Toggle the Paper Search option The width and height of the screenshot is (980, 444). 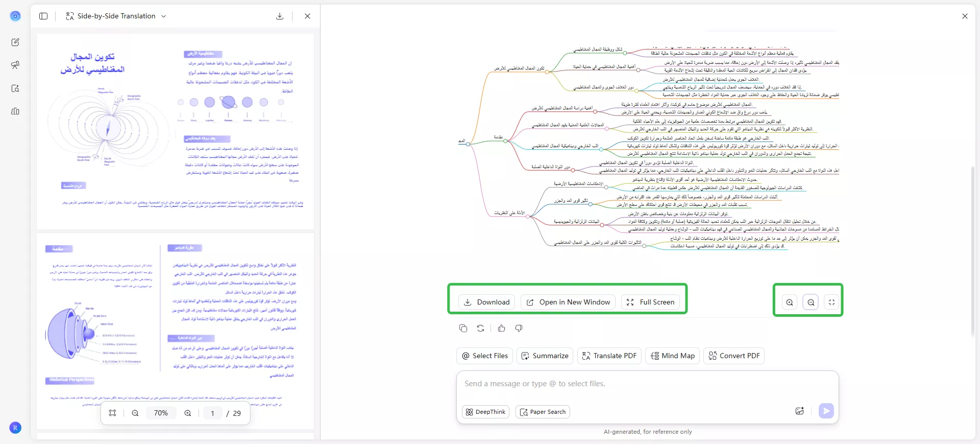click(x=543, y=412)
